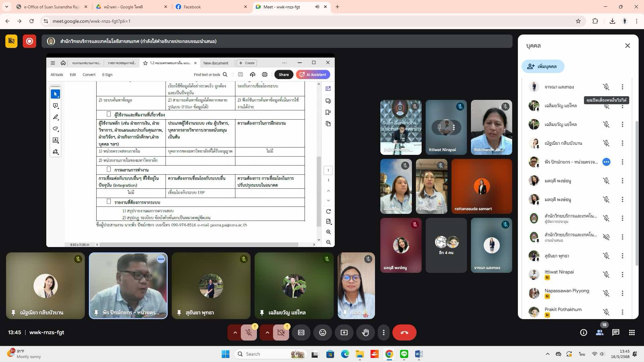
Task: Expand video settings chevron beside camera
Action: [x=267, y=333]
